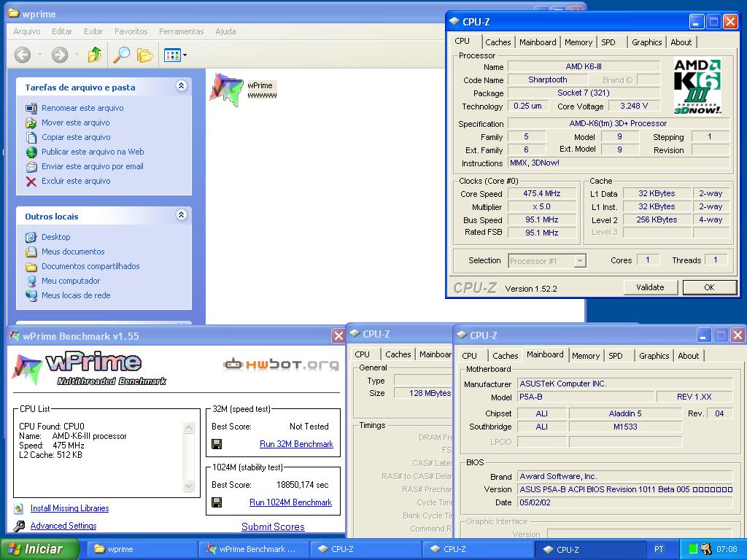Switch to wPrime Benchmark taskbar button
Image resolution: width=747 pixels, height=560 pixels.
pyautogui.click(x=254, y=549)
